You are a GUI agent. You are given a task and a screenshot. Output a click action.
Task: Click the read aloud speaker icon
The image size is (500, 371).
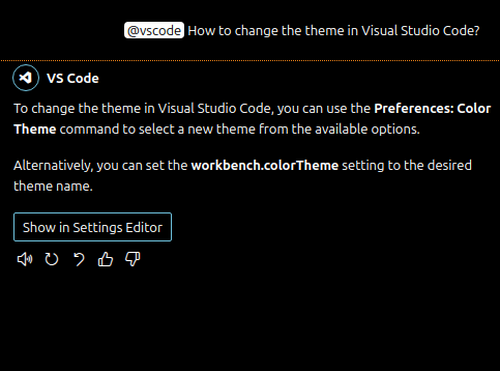click(25, 259)
